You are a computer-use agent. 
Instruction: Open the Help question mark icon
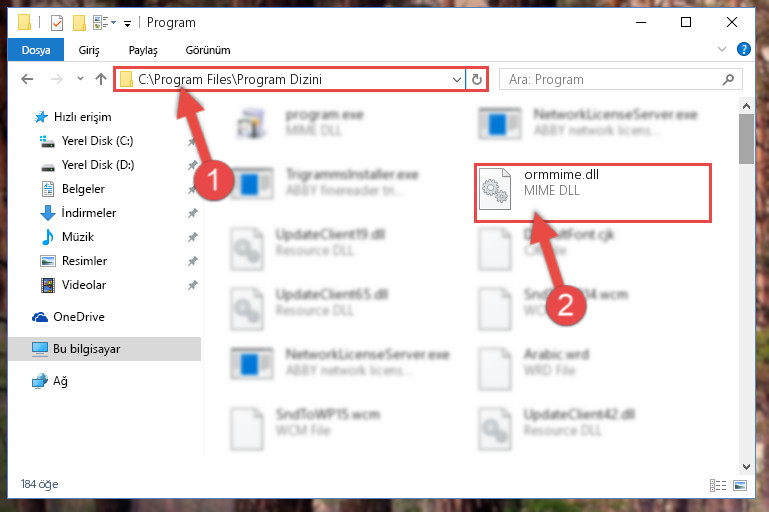[743, 49]
